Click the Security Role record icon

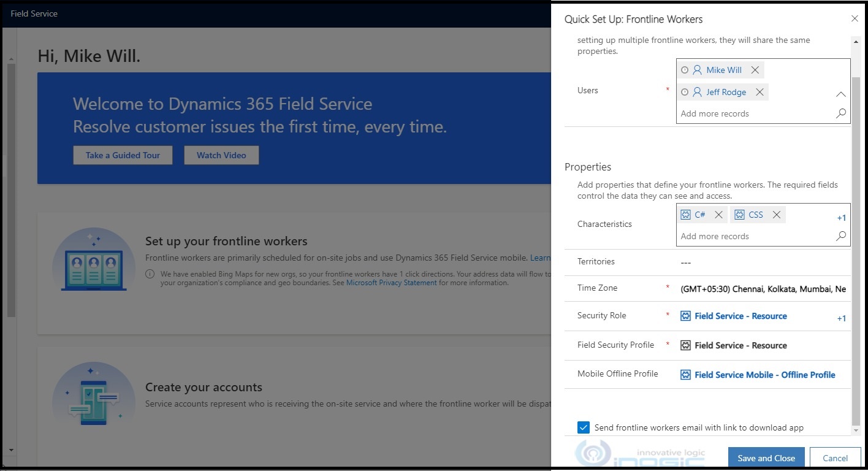[686, 316]
